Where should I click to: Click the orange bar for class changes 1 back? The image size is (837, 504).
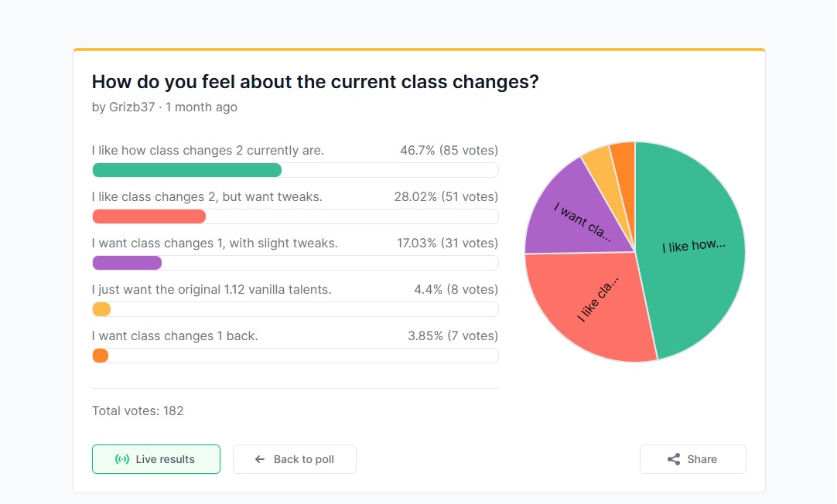tap(101, 356)
